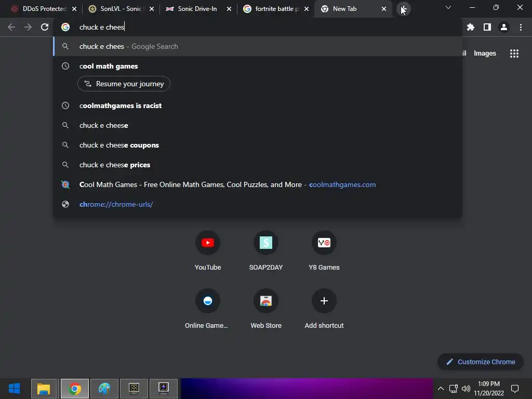Open the paint palette taskbar app

coord(104,389)
